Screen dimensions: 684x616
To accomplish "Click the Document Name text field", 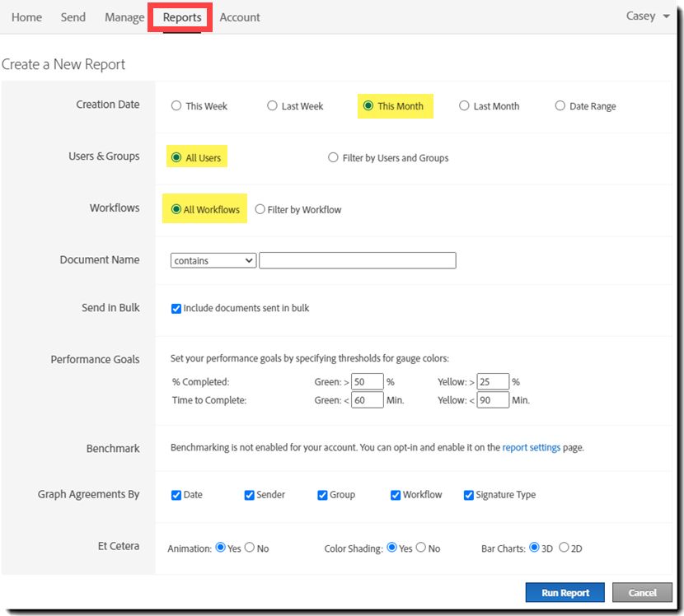I will click(x=357, y=260).
